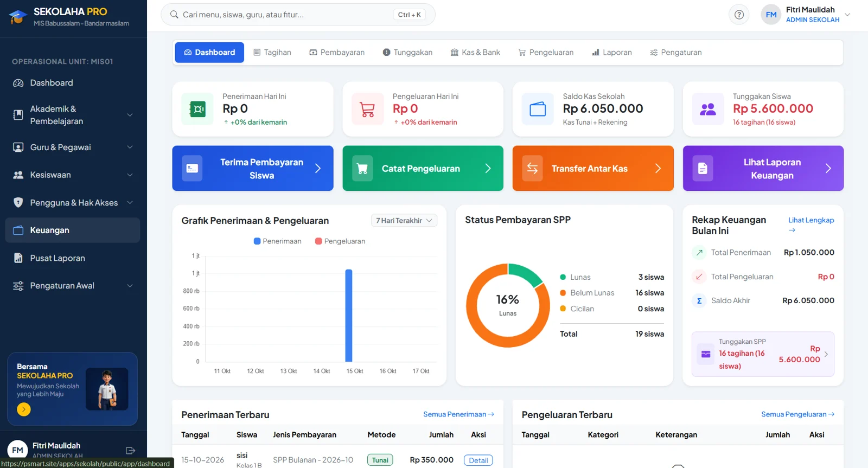
Task: Click the logout icon beside Fitri Maulidah
Action: tap(130, 451)
